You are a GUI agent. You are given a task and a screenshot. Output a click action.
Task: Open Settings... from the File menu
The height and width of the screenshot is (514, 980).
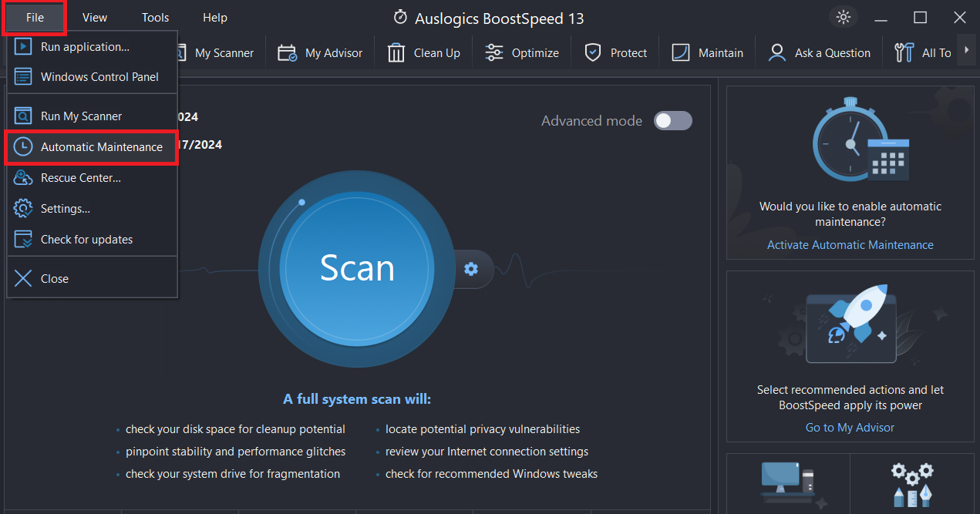pos(93,209)
